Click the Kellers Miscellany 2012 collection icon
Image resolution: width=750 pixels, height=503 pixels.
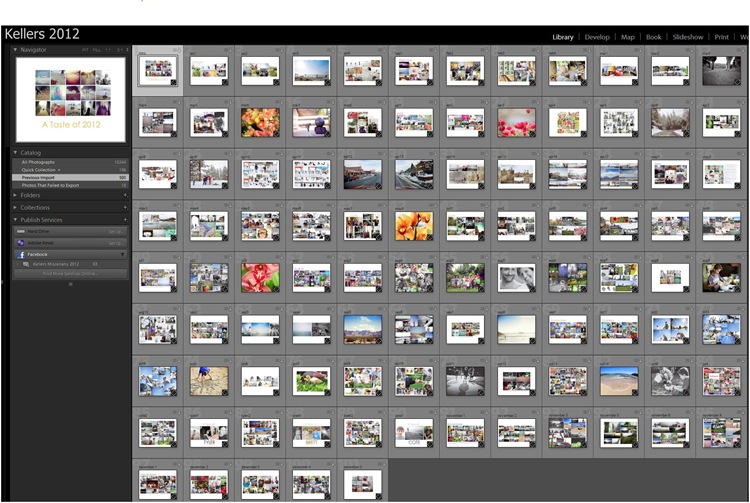26,264
